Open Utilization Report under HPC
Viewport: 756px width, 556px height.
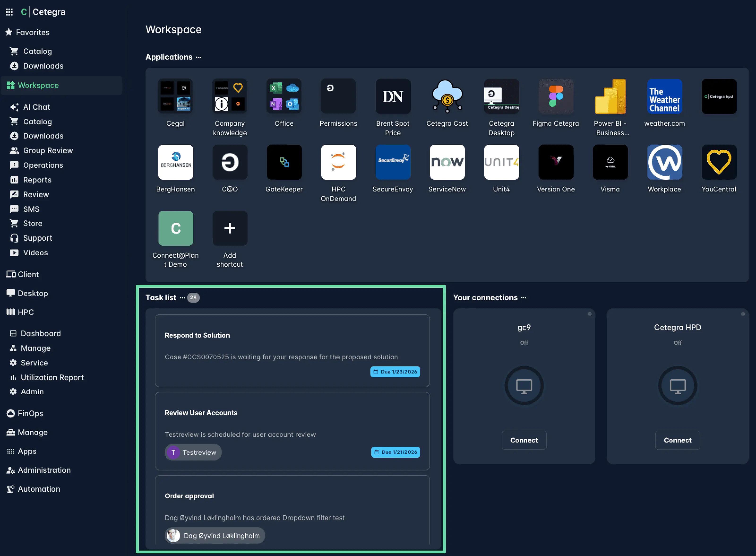point(52,377)
